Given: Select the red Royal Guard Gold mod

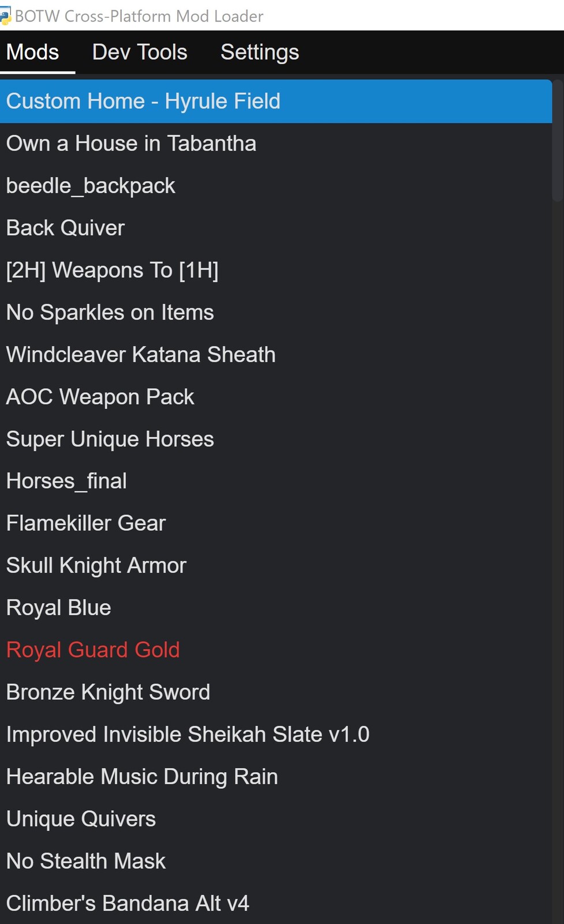Looking at the screenshot, I should click(276, 650).
